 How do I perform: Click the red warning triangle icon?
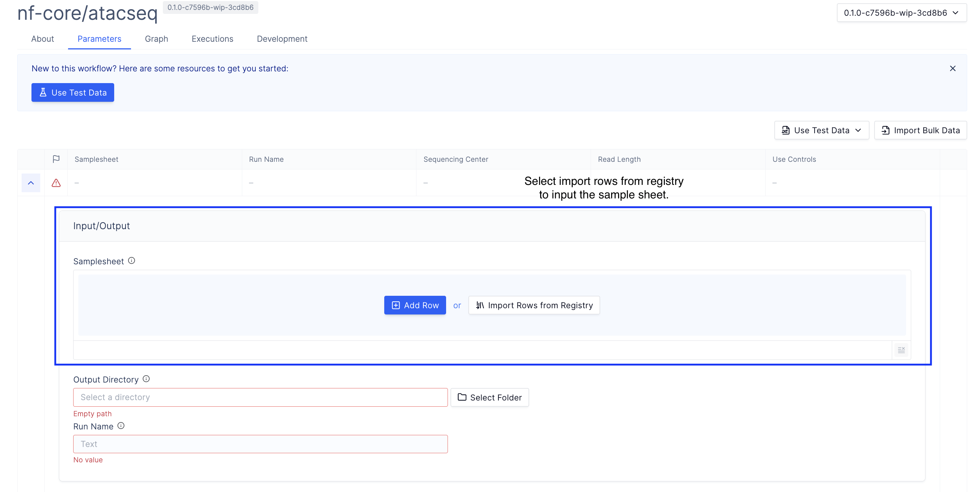tap(56, 183)
